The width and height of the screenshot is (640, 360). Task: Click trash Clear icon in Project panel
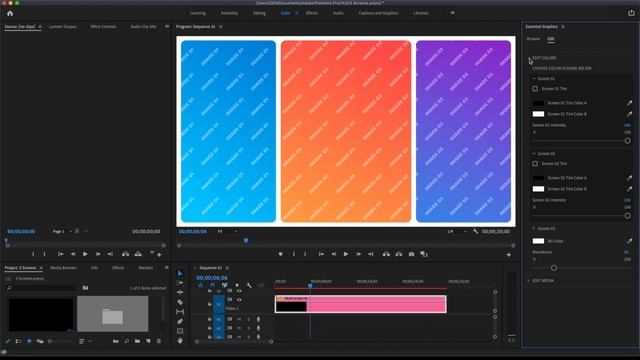pyautogui.click(x=159, y=341)
